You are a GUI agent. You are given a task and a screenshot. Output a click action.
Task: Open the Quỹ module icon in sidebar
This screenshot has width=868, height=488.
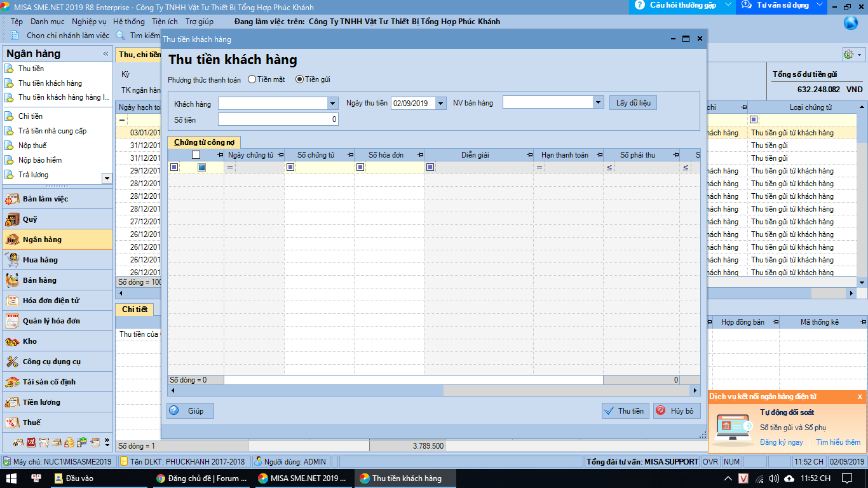coord(12,219)
